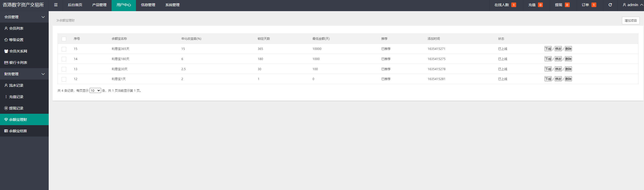Click 修改 for the 利息宝30天 row
644x190 pixels.
point(558,69)
